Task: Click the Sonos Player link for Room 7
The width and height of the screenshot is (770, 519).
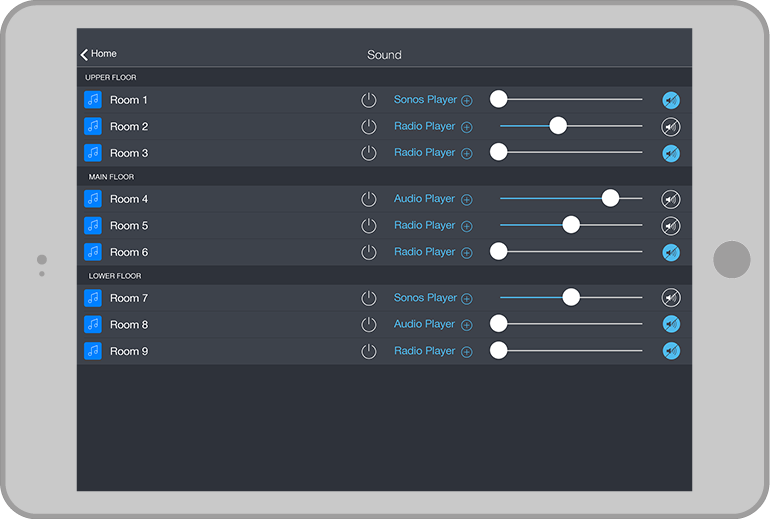Action: click(424, 298)
